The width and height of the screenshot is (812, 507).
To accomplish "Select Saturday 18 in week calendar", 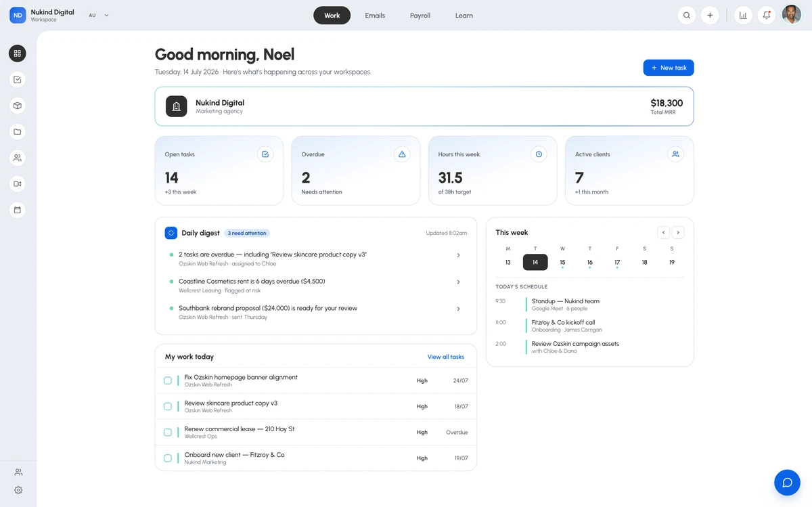I will tap(644, 262).
